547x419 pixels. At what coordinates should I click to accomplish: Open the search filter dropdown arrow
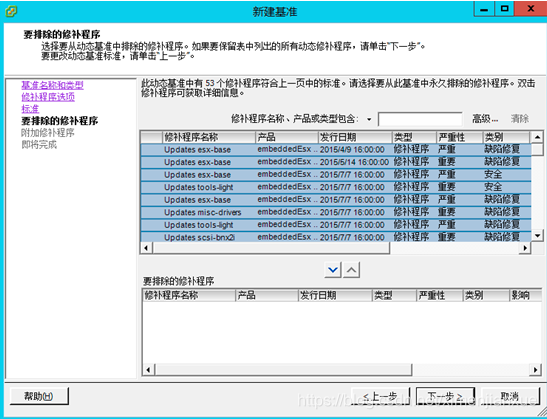tap(369, 120)
